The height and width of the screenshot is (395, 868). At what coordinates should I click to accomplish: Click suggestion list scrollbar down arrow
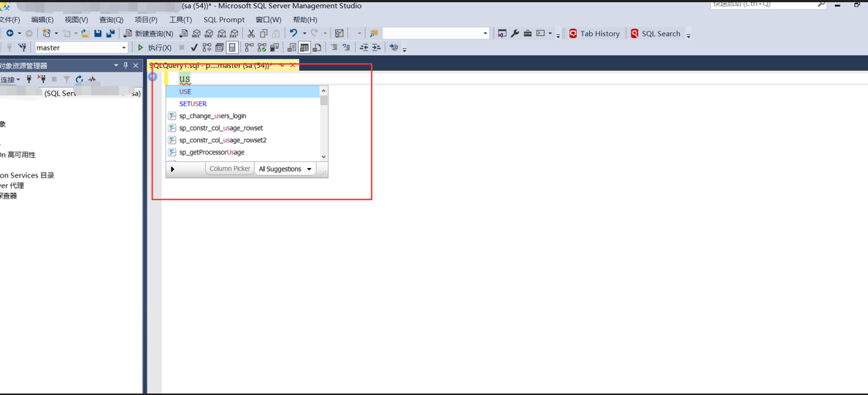click(324, 157)
